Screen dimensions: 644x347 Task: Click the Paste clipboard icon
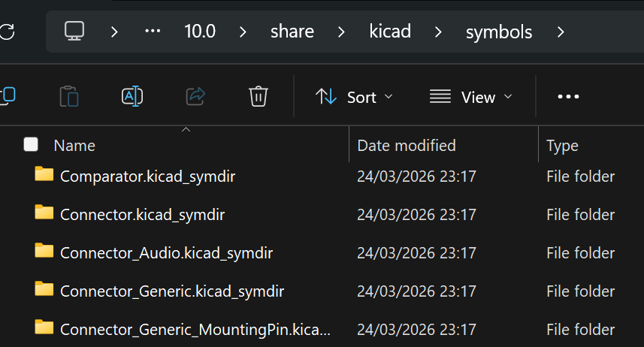tap(69, 96)
